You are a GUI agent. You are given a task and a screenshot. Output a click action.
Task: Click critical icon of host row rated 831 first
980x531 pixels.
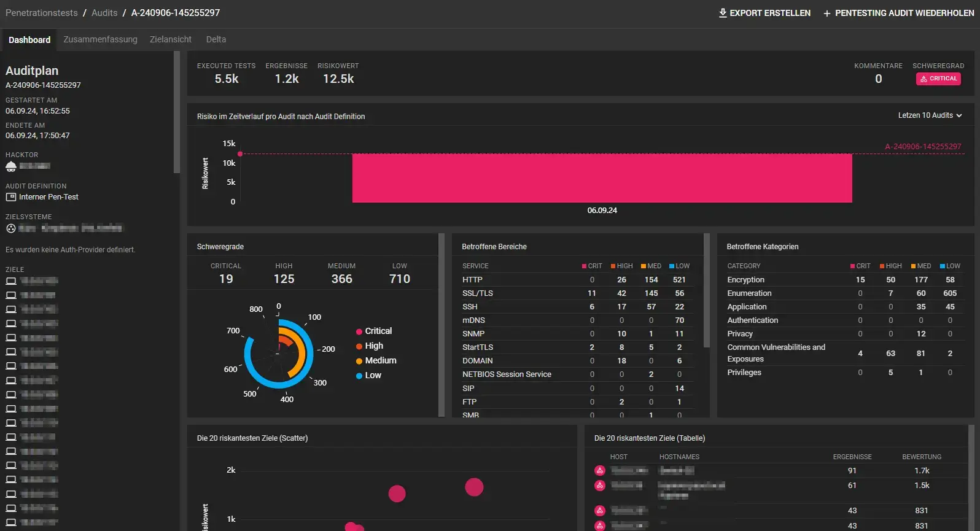click(x=600, y=511)
